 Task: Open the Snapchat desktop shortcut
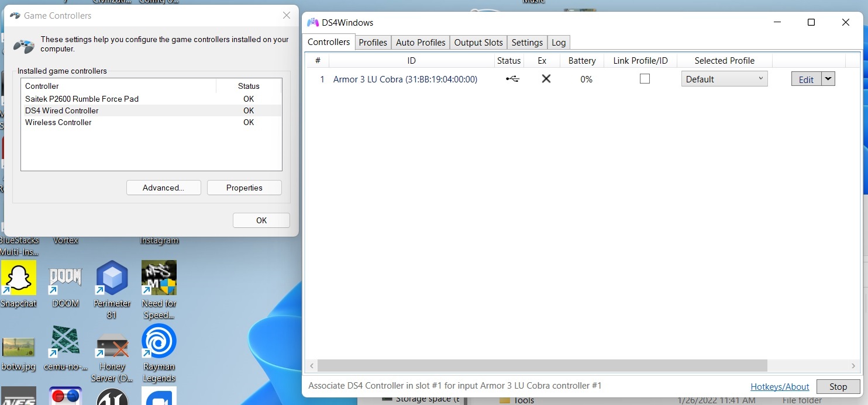point(19,278)
